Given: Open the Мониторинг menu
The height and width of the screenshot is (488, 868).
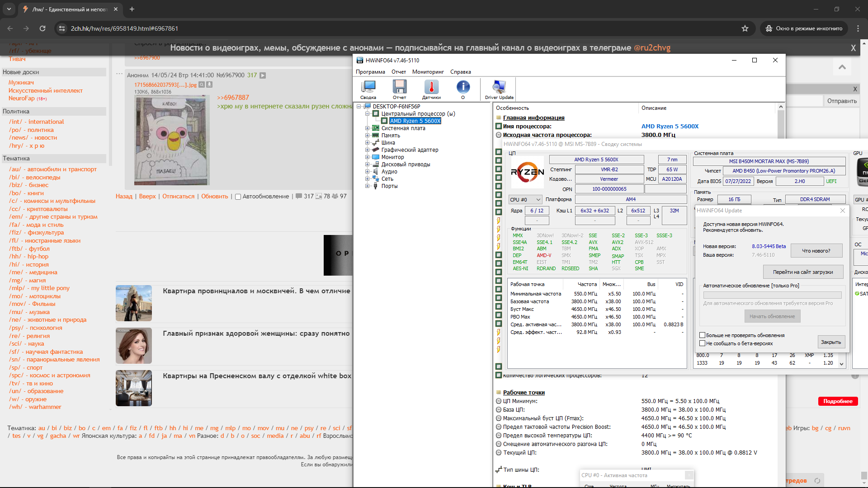Looking at the screenshot, I should [428, 72].
